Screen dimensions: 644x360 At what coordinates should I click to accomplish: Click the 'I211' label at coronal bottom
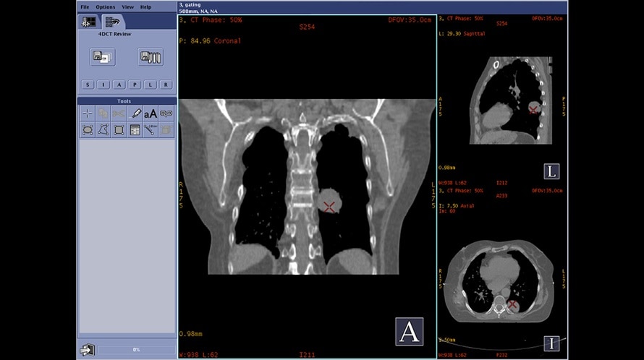click(x=307, y=355)
